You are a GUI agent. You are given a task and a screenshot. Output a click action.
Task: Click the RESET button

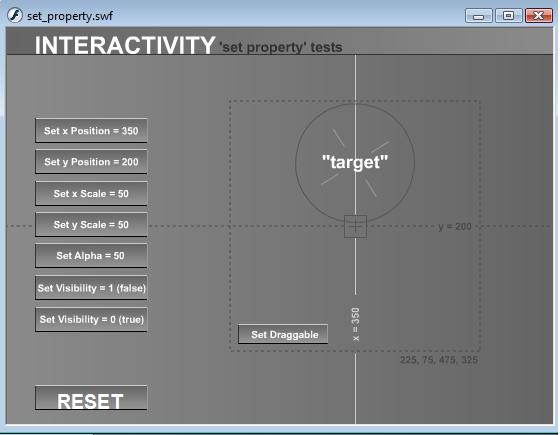91,398
